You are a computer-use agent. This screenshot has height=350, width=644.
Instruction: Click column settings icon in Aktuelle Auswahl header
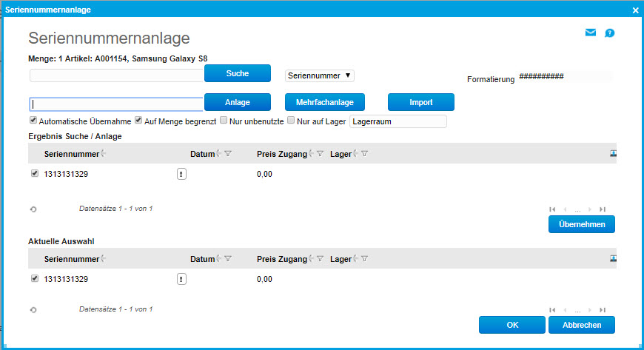coord(613,258)
